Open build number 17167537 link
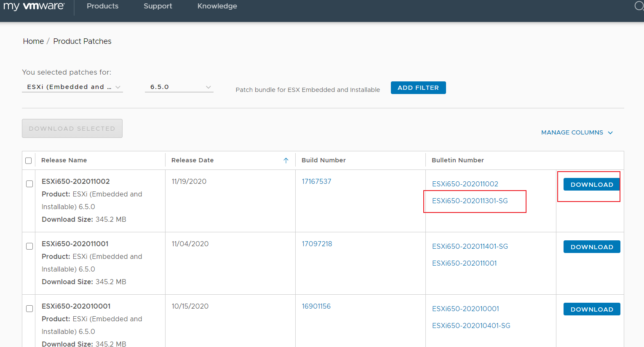Screen dimensions: 644x347 click(316, 181)
